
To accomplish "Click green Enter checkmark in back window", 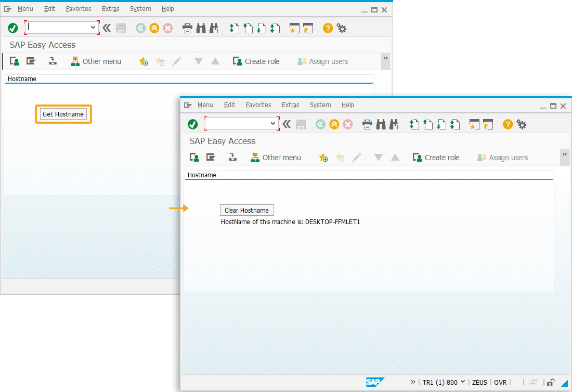I will click(13, 28).
